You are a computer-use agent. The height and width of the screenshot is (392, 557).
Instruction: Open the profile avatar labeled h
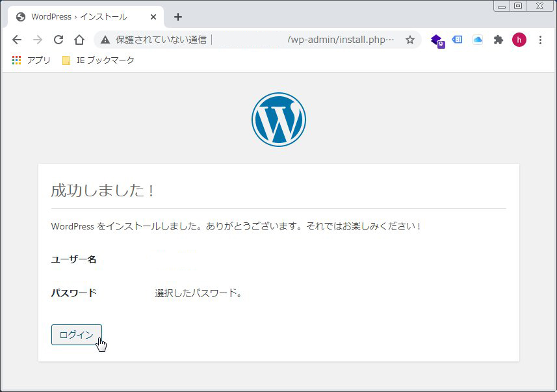tap(519, 40)
